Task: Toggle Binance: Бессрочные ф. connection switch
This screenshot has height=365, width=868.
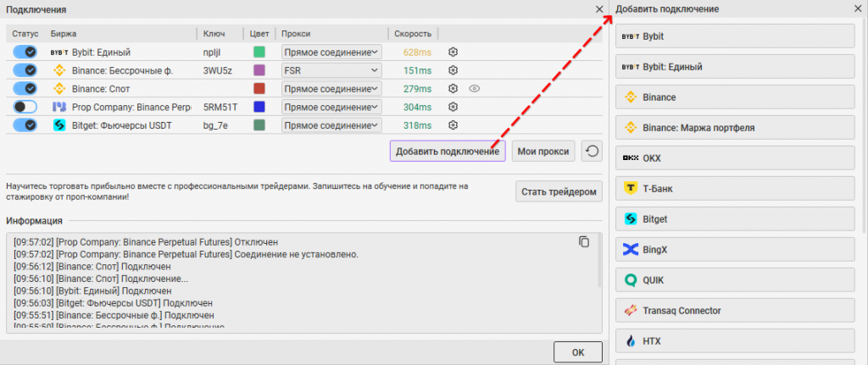Action: pos(25,70)
